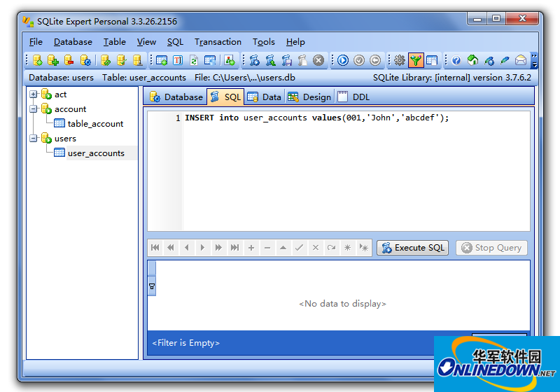Image resolution: width=560 pixels, height=392 pixels.
Task: Open the Table menu
Action: click(115, 42)
